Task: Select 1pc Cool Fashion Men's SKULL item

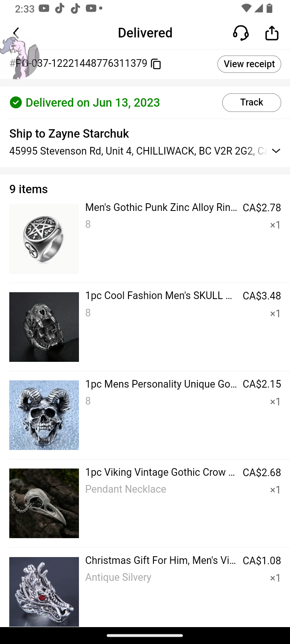Action: [161, 296]
